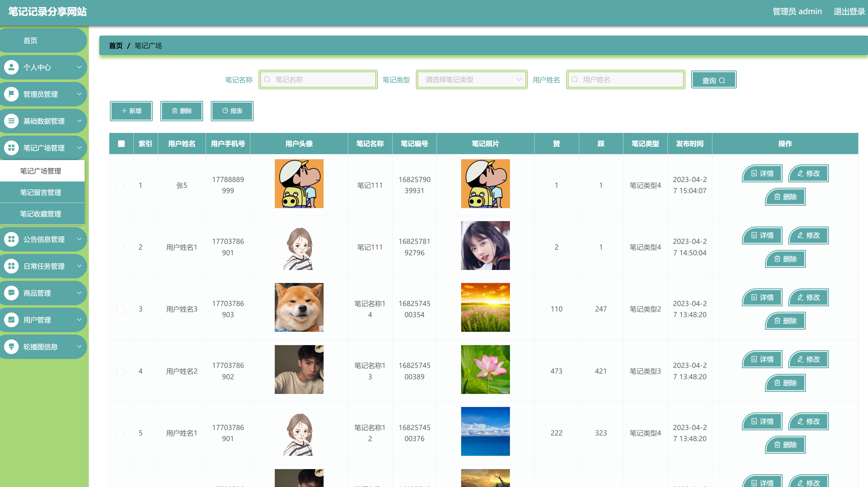This screenshot has height=487, width=868.
Task: Click 管理员 admin in the header
Action: 797,11
